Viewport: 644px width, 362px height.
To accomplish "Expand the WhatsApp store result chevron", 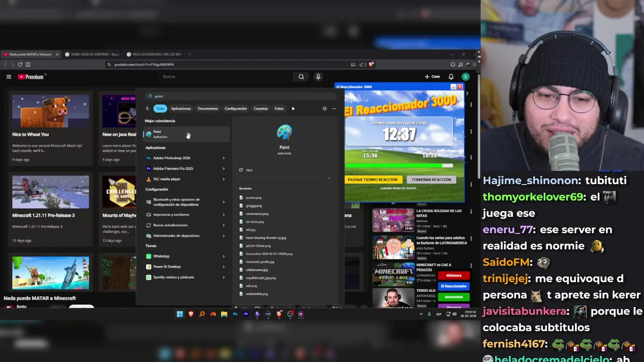I will click(x=224, y=256).
